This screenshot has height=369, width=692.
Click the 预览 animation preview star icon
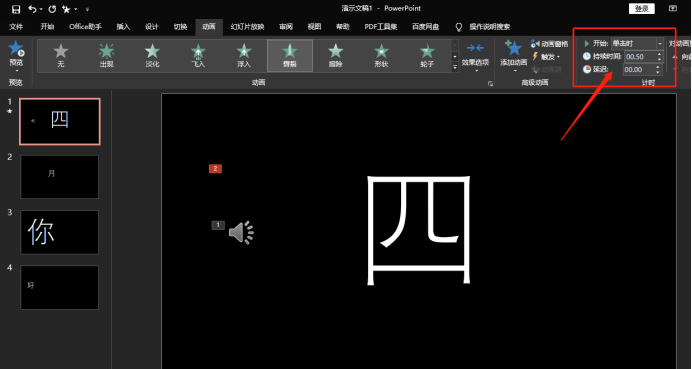pyautogui.click(x=16, y=48)
